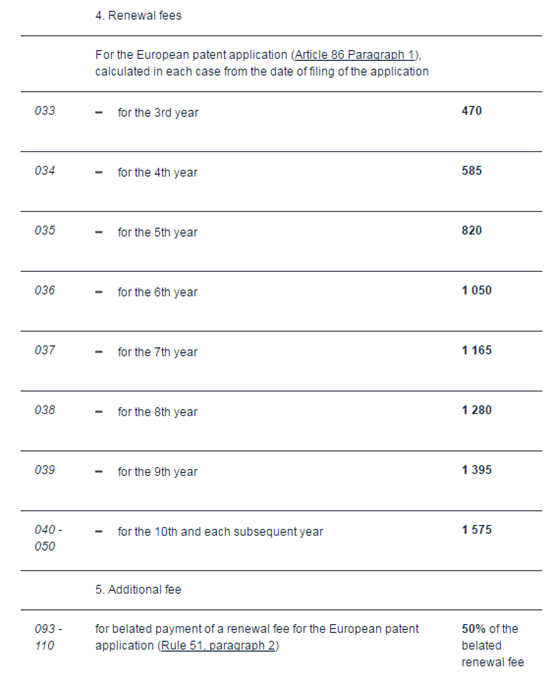The height and width of the screenshot is (682, 554).
Task: Open the Rule 51, paragraph 2 link
Action: (x=218, y=645)
